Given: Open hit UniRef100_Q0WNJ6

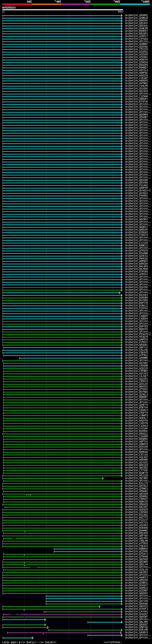Looking at the screenshot, I should [x=136, y=18].
